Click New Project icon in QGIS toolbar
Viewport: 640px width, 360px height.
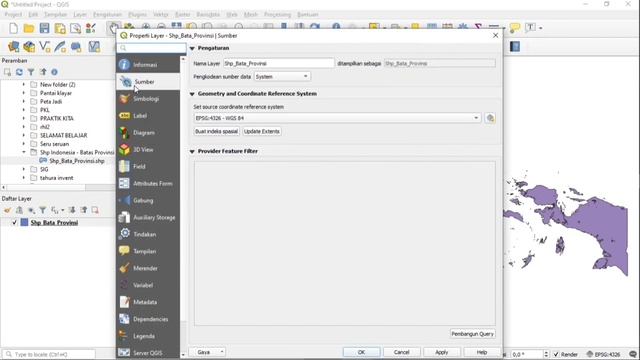[x=13, y=28]
